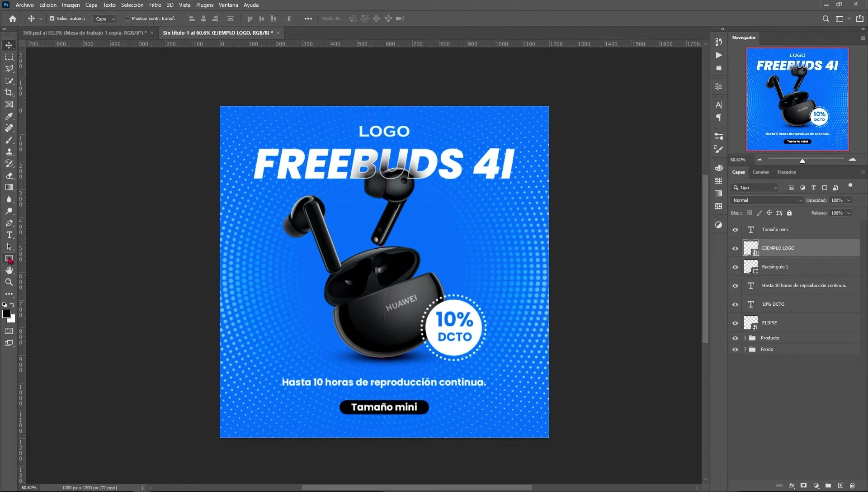Hide the 10% DCTO layer
The height and width of the screenshot is (492, 868).
click(735, 304)
